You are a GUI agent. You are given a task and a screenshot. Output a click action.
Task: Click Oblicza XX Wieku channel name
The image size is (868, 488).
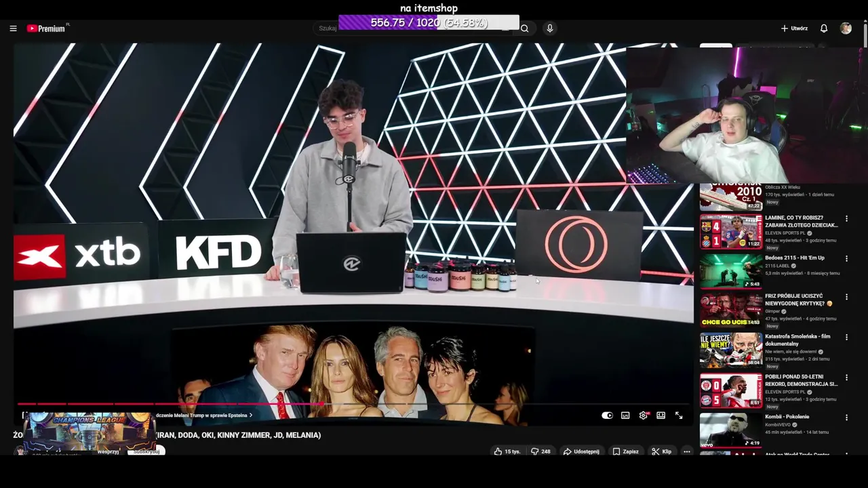click(x=783, y=187)
